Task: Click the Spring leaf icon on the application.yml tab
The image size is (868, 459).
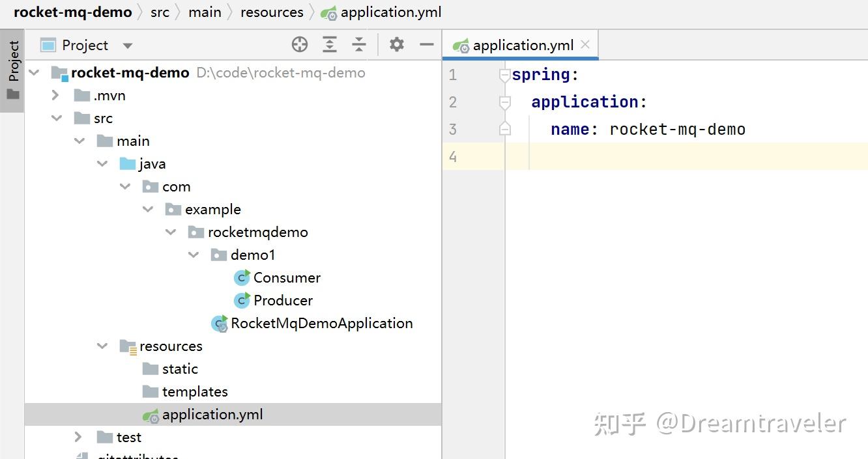Action: [x=462, y=46]
